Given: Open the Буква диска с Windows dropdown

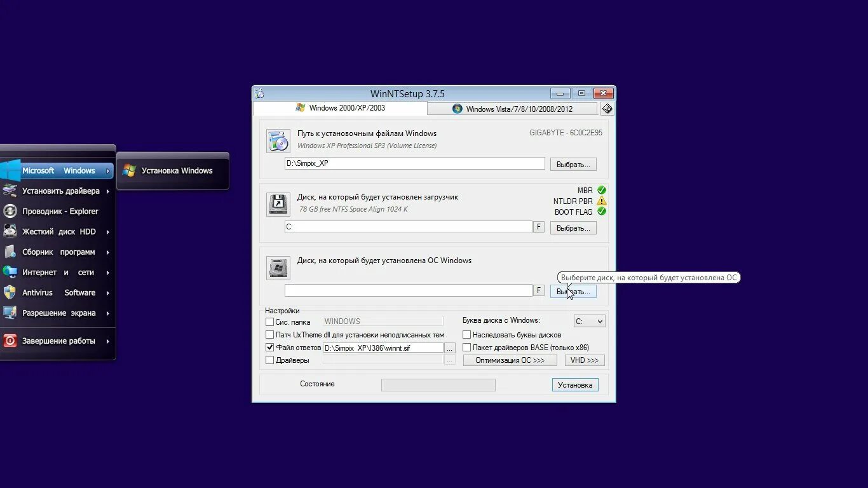Looking at the screenshot, I should click(589, 322).
